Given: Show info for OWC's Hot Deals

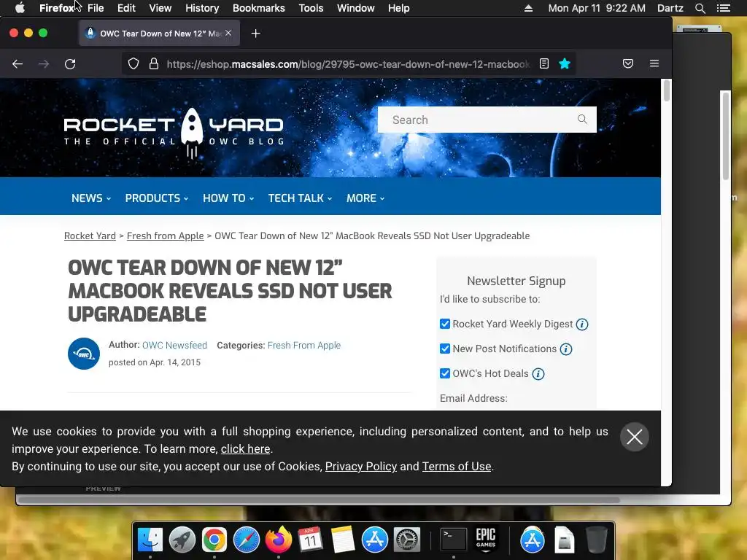Looking at the screenshot, I should pyautogui.click(x=538, y=374).
